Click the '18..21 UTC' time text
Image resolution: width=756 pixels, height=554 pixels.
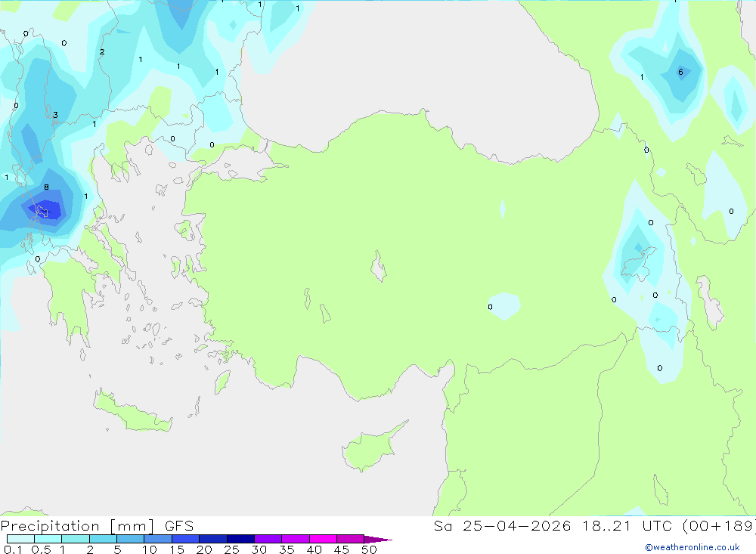click(x=627, y=526)
